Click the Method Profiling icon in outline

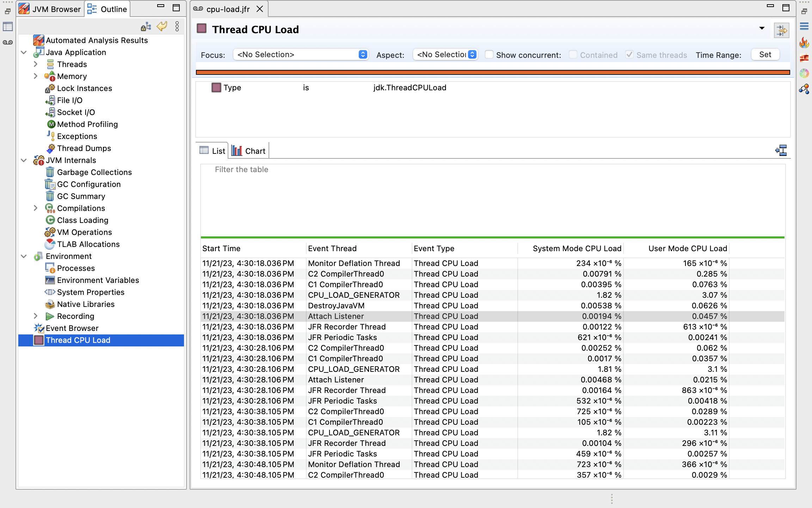point(51,124)
